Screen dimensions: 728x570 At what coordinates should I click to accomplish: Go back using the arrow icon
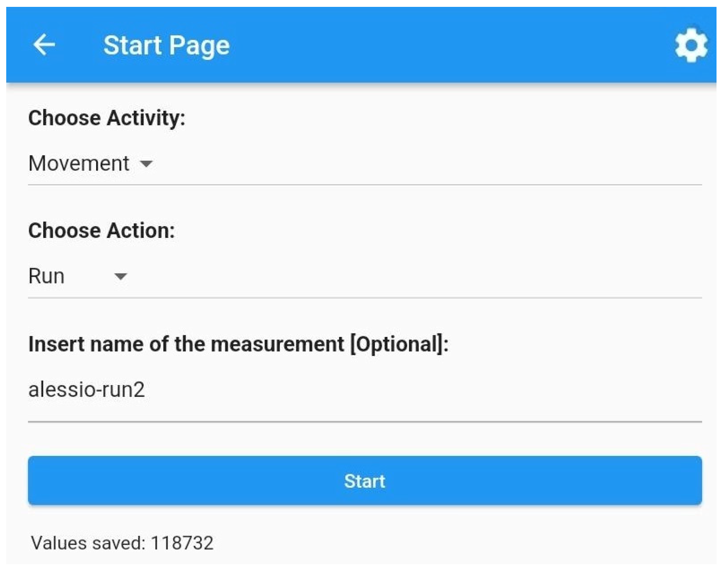pyautogui.click(x=44, y=45)
